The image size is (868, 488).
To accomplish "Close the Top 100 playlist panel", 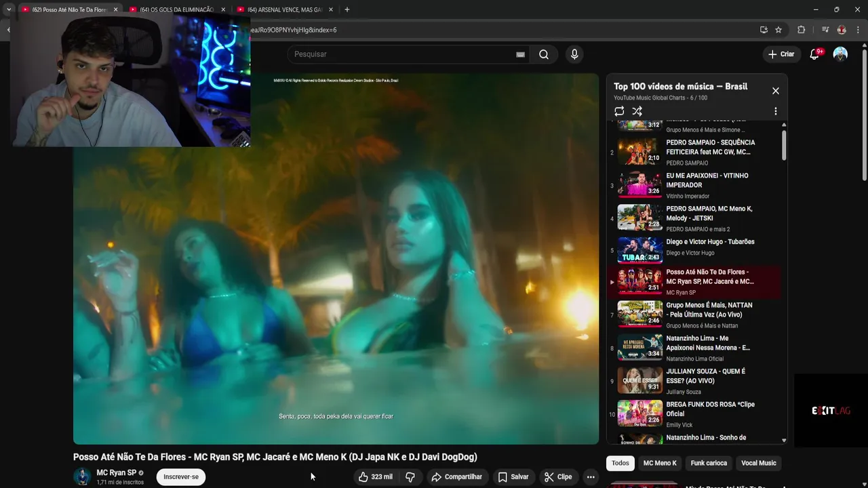I will tap(776, 91).
